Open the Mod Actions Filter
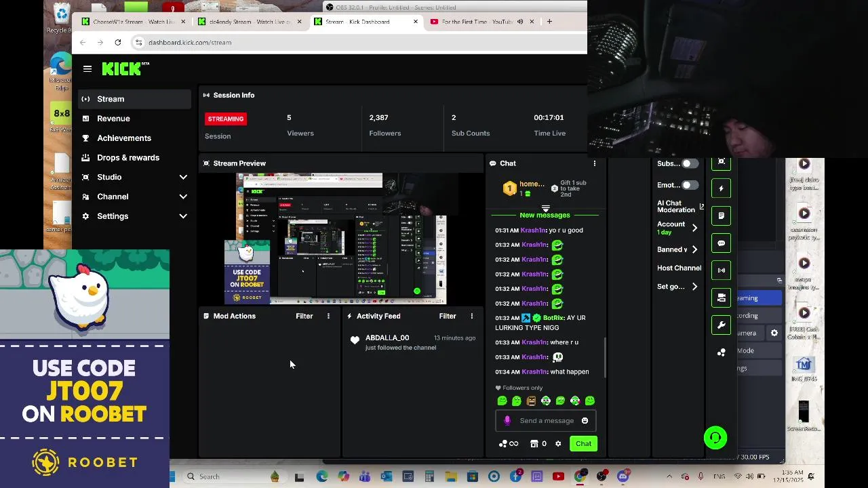868x488 pixels. tap(304, 316)
